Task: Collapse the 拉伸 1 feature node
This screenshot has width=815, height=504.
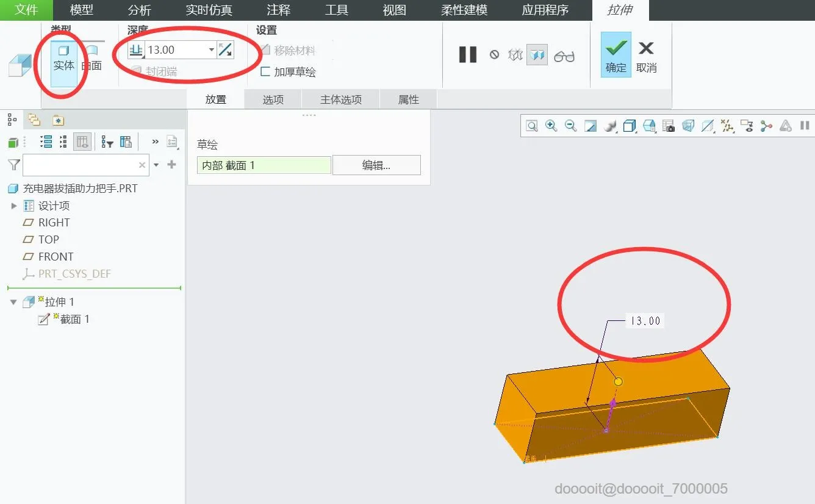Action: click(14, 302)
